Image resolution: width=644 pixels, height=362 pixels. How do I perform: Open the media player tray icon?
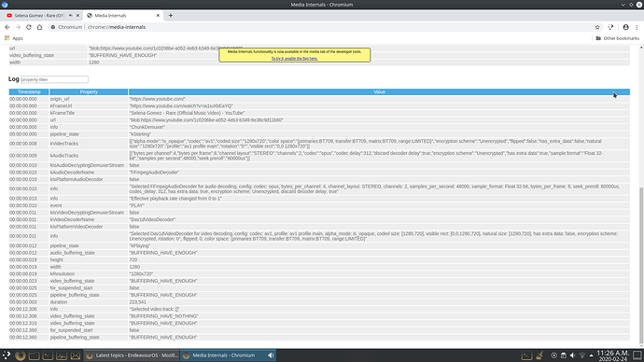(554, 355)
